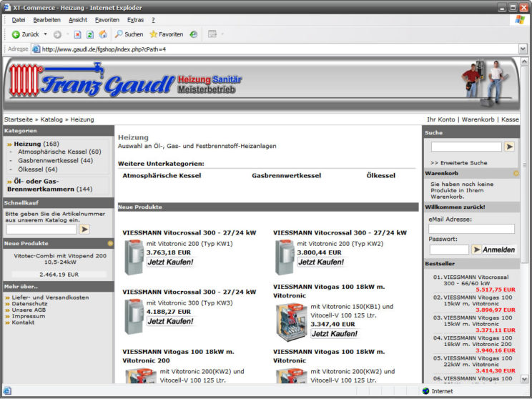The height and width of the screenshot is (399, 532).
Task: Open the Warenkorb link in the top navigation
Action: 478,119
